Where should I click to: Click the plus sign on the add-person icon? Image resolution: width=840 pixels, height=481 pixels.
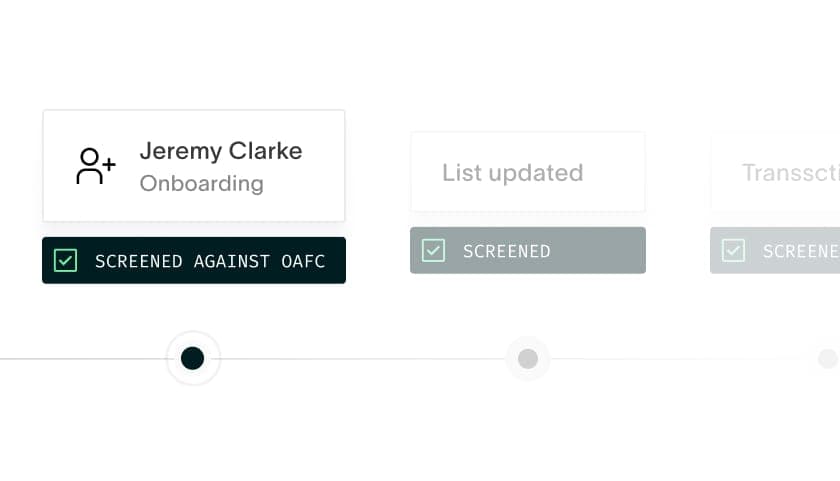109,164
